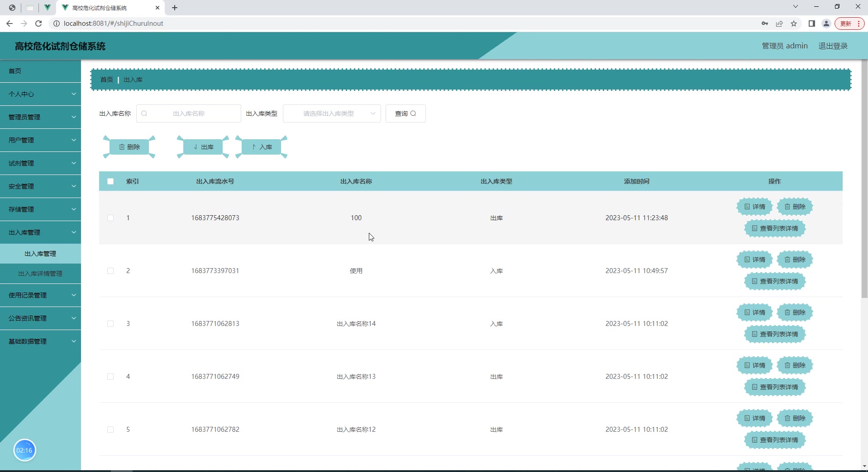Open 首页 in the sidebar
Image resolution: width=868 pixels, height=472 pixels.
(x=40, y=71)
